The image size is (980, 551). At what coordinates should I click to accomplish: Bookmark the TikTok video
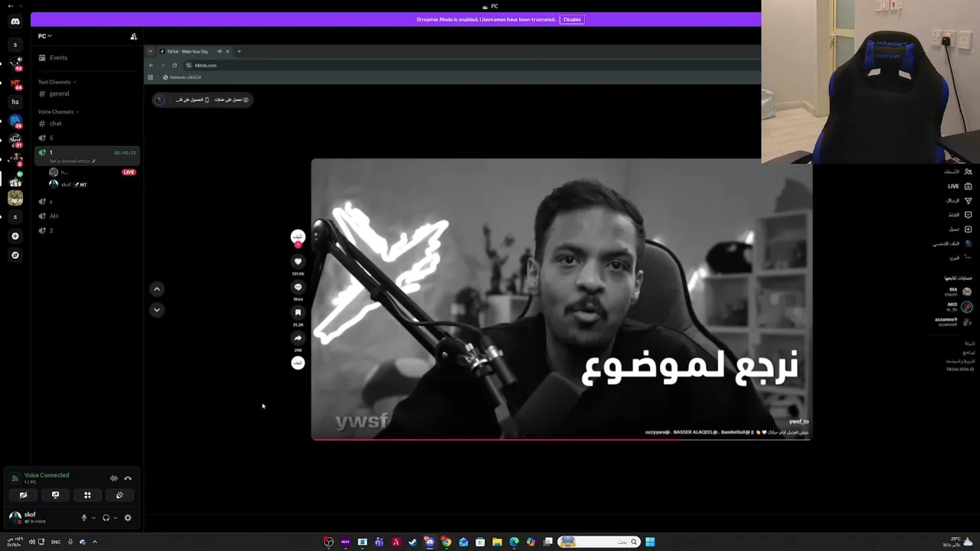tap(298, 312)
